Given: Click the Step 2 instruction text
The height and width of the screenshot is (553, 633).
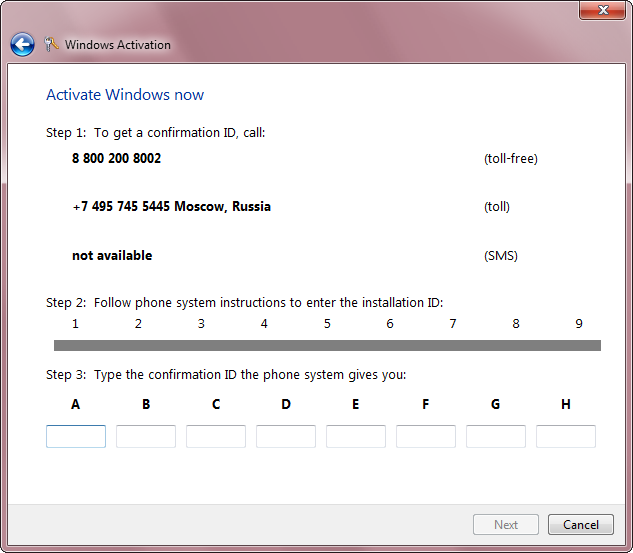Looking at the screenshot, I should pyautogui.click(x=245, y=303).
